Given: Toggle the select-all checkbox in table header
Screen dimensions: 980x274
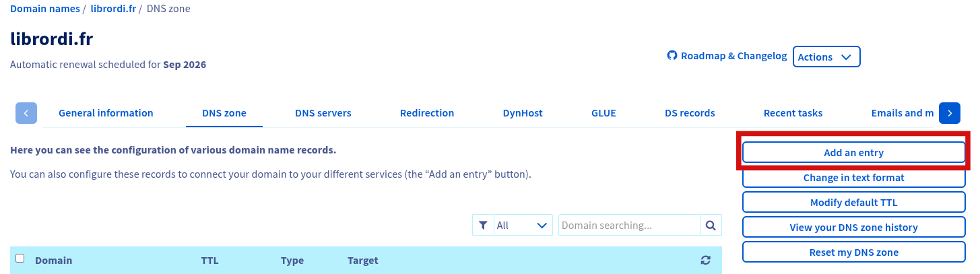Looking at the screenshot, I should (20, 259).
